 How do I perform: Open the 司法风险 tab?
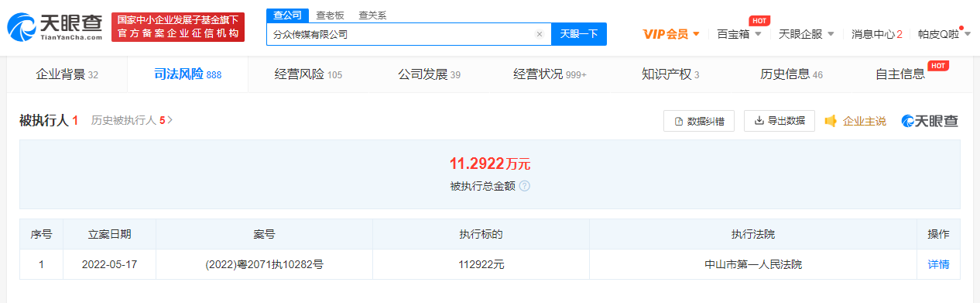(187, 74)
